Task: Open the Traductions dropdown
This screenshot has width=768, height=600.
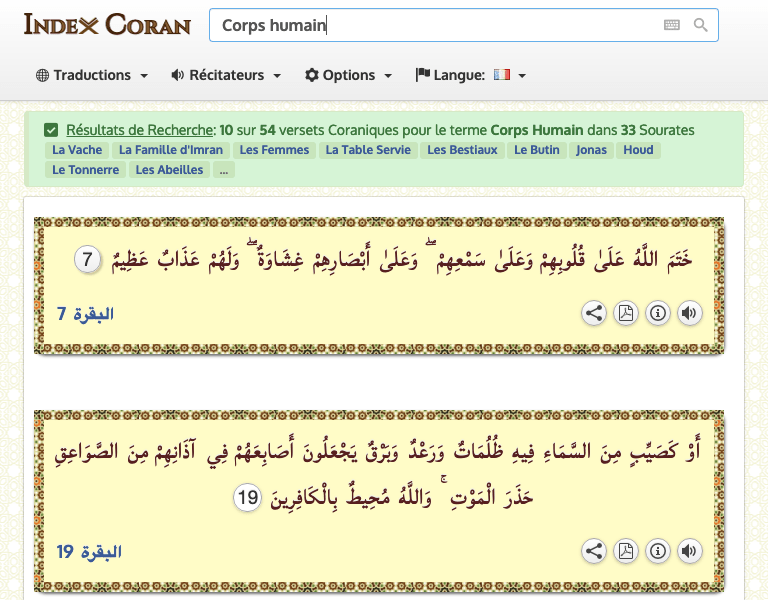Action: tap(92, 75)
